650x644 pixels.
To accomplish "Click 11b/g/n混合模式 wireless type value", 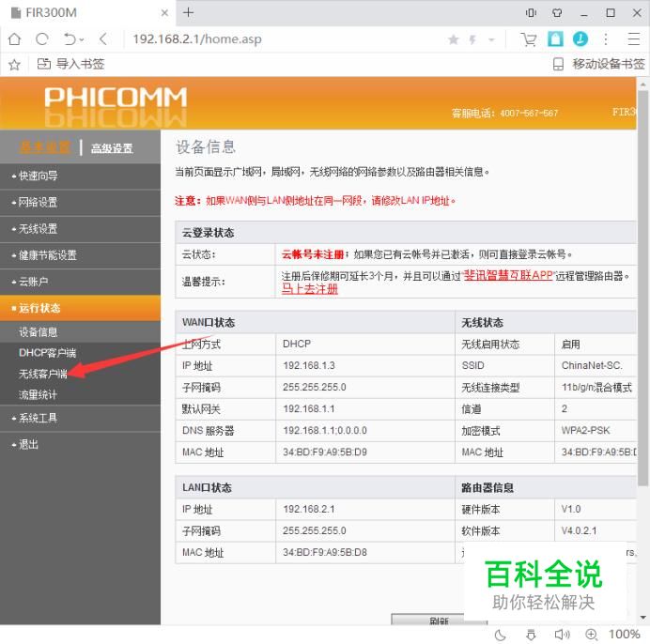I will pyautogui.click(x=596, y=387).
